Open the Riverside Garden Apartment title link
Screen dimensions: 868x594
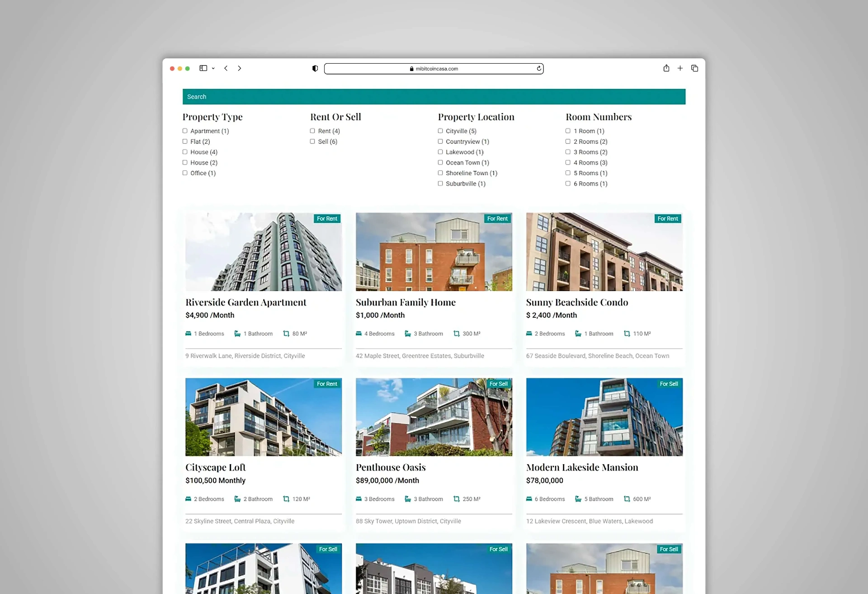pyautogui.click(x=246, y=302)
